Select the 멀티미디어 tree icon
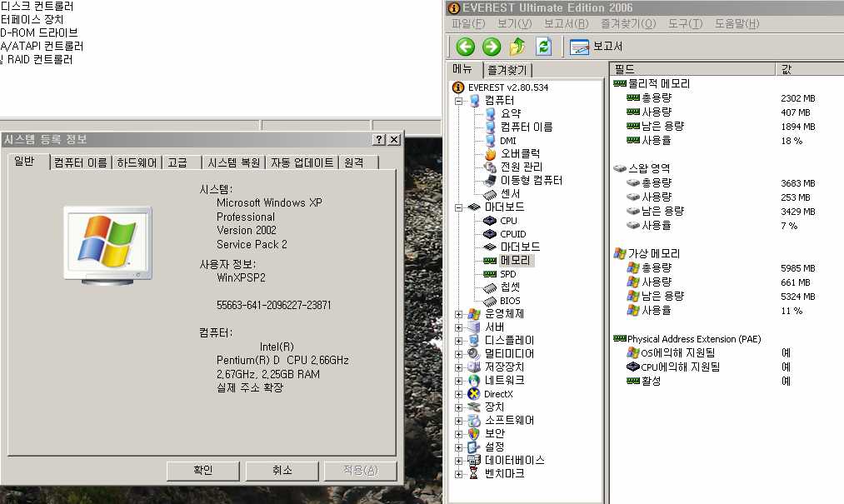 click(474, 354)
